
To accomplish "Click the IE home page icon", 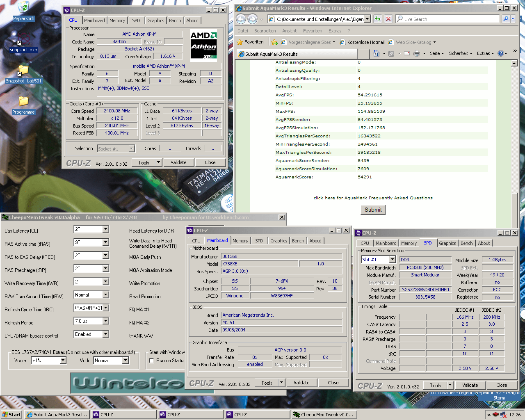I will click(x=377, y=53).
